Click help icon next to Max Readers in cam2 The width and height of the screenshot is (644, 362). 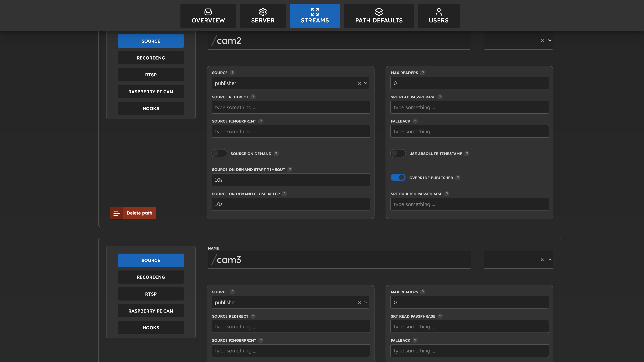click(423, 72)
